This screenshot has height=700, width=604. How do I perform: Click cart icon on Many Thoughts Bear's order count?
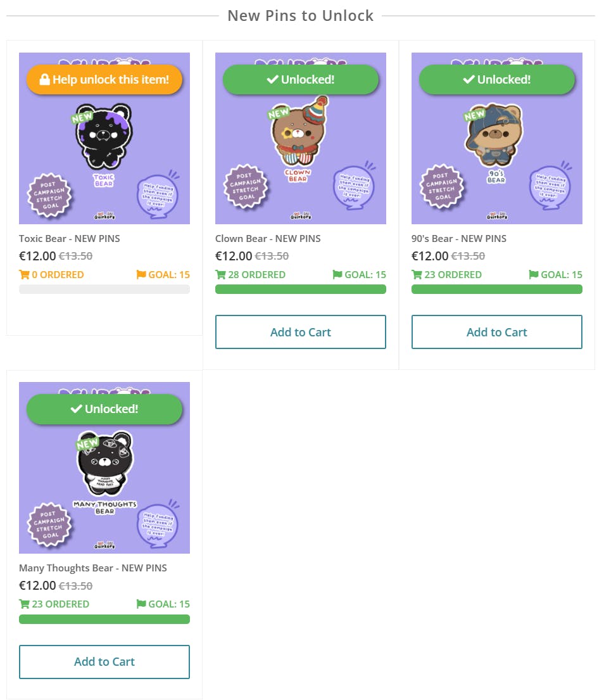pyautogui.click(x=24, y=604)
